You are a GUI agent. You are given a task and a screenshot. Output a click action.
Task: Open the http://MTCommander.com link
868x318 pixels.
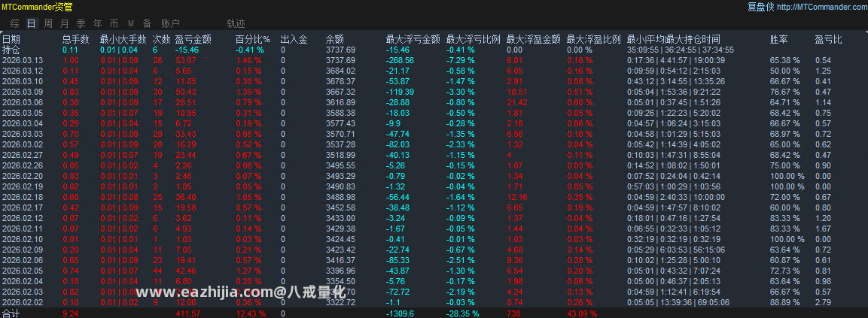[821, 8]
